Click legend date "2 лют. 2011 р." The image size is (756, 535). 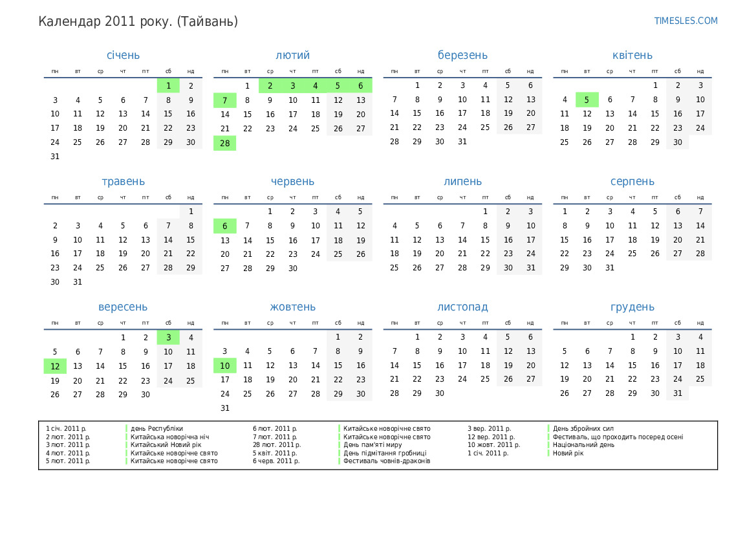coord(68,437)
